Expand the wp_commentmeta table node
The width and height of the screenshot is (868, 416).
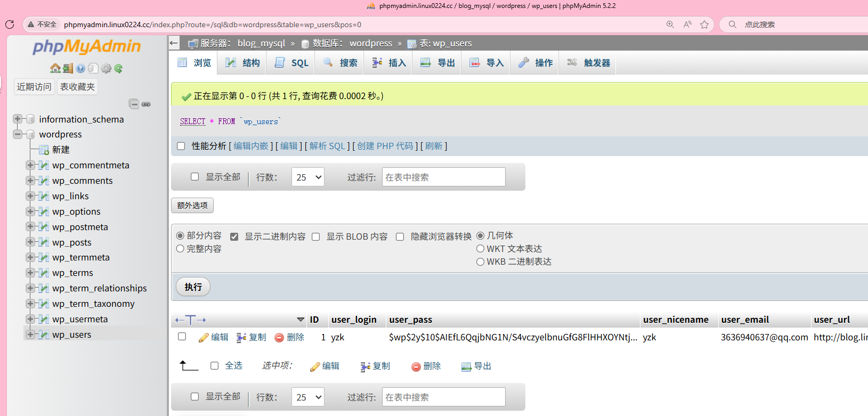tap(30, 165)
